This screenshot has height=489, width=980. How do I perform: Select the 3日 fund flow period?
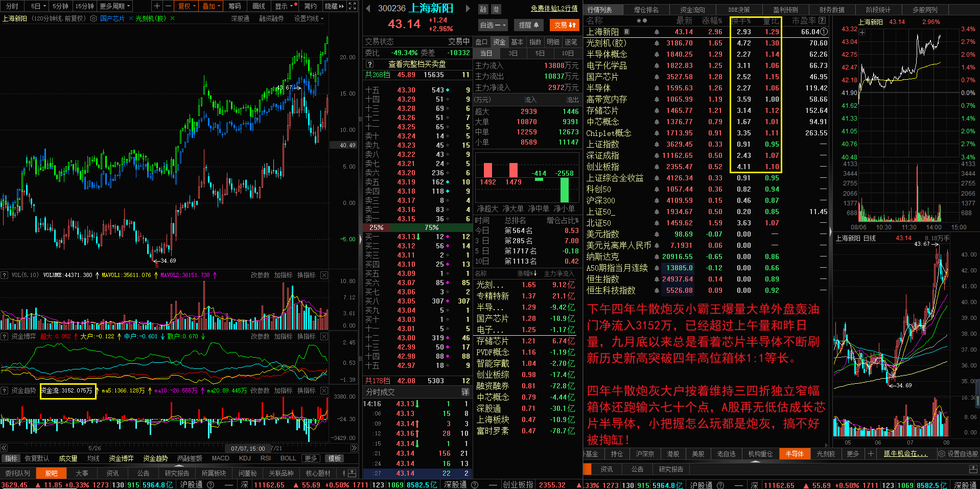click(513, 53)
